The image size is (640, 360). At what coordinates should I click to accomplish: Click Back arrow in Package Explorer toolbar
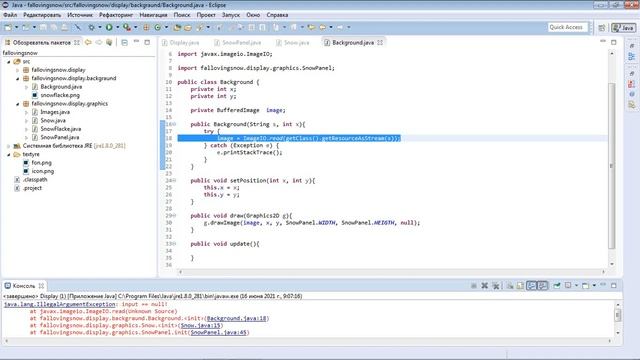coord(88,42)
